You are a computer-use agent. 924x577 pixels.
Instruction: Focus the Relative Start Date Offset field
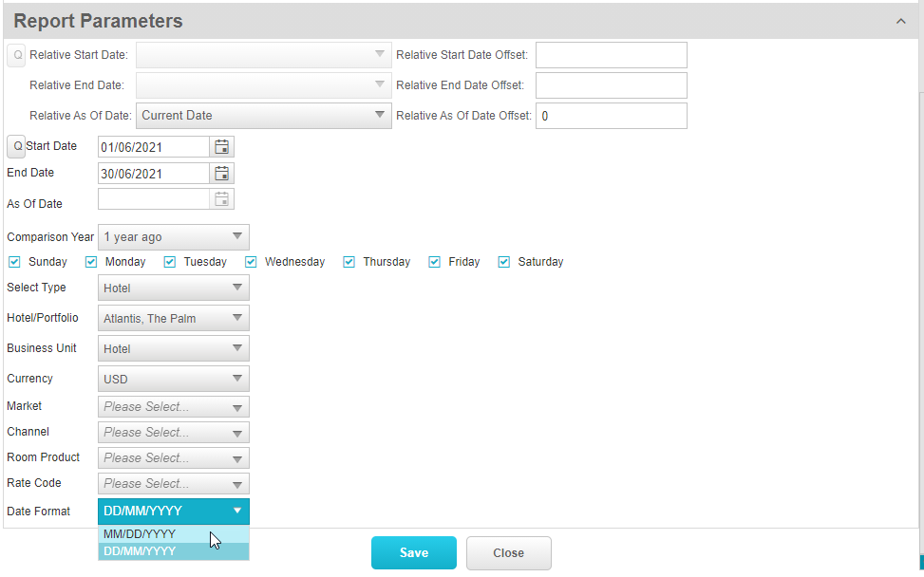click(x=611, y=55)
